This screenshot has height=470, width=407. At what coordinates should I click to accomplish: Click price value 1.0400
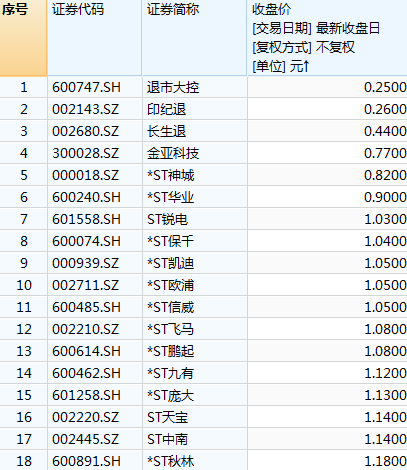tap(385, 241)
